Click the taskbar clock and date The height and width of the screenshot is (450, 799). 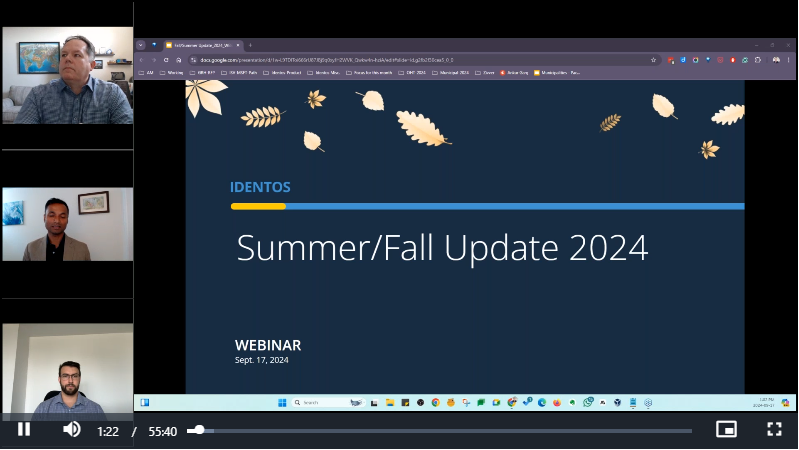click(x=764, y=403)
